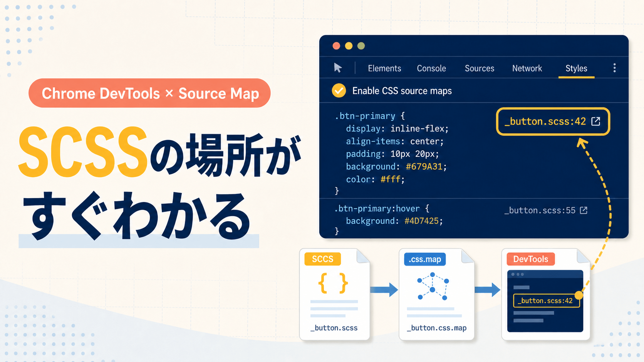Click the node graph icon on the .css.map card
644x362 pixels.
(x=433, y=287)
